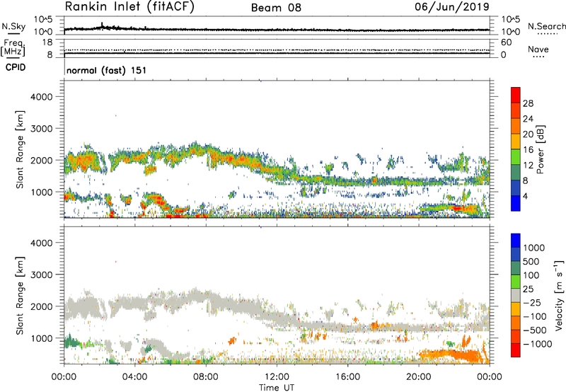
Task: Click the "N.Sky" legend label
Action: click(13, 26)
